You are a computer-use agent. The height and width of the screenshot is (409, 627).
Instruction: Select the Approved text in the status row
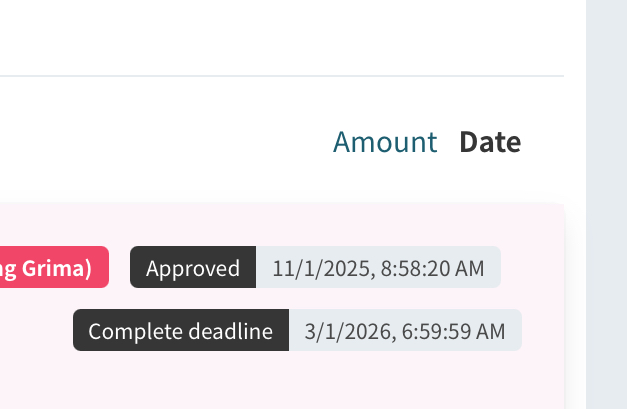[x=193, y=268]
